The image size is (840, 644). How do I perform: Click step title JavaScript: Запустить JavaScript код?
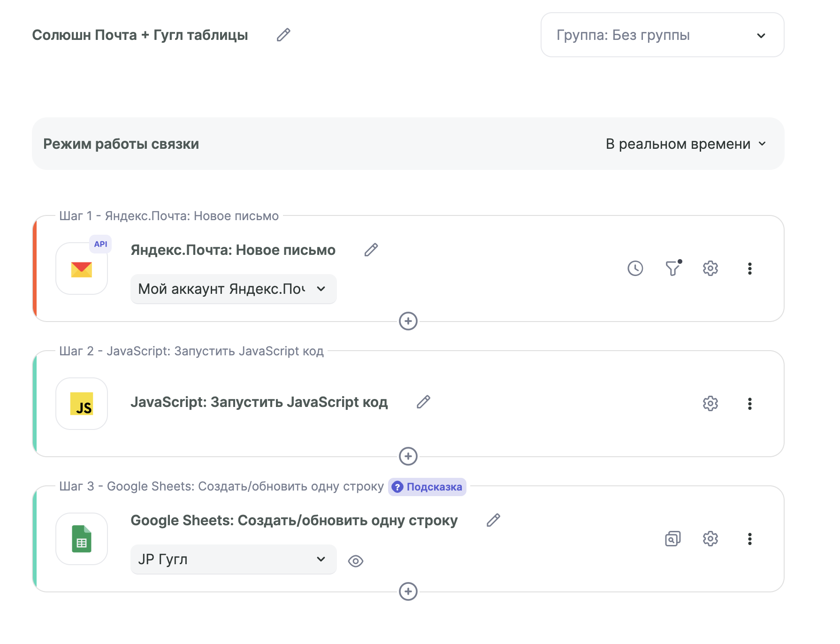pyautogui.click(x=259, y=402)
